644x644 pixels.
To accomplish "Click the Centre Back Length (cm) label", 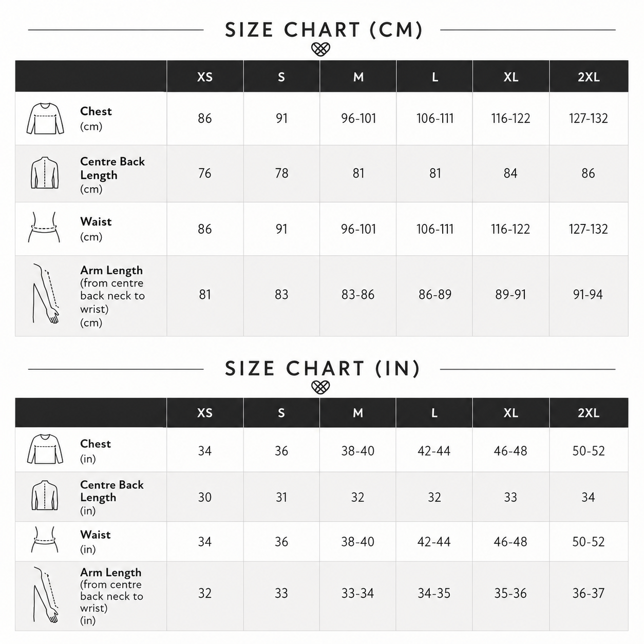I will [x=112, y=175].
